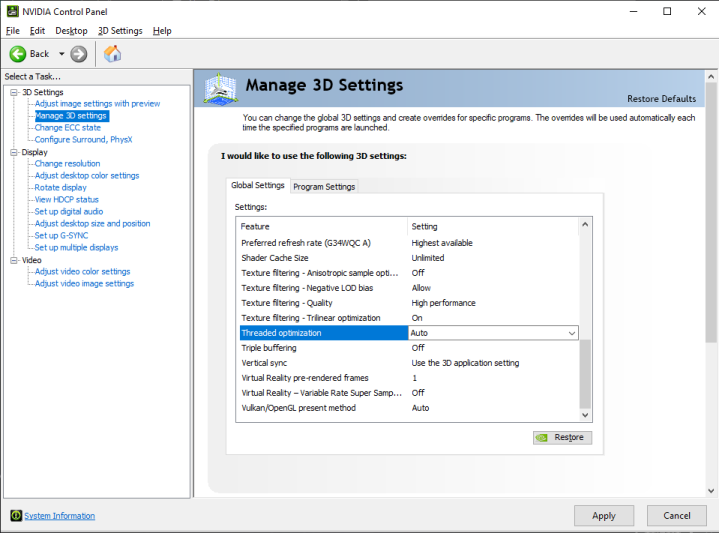Viewport: 719px width, 533px height.
Task: Click the Apply button
Action: click(x=603, y=516)
